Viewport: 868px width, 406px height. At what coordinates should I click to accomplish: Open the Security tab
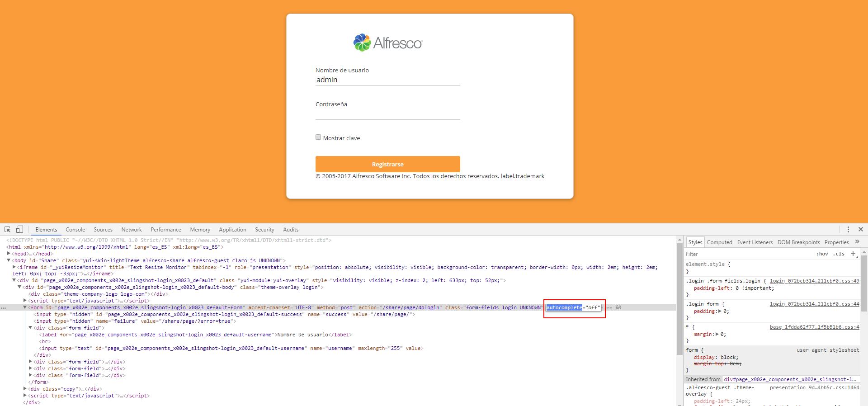[264, 230]
